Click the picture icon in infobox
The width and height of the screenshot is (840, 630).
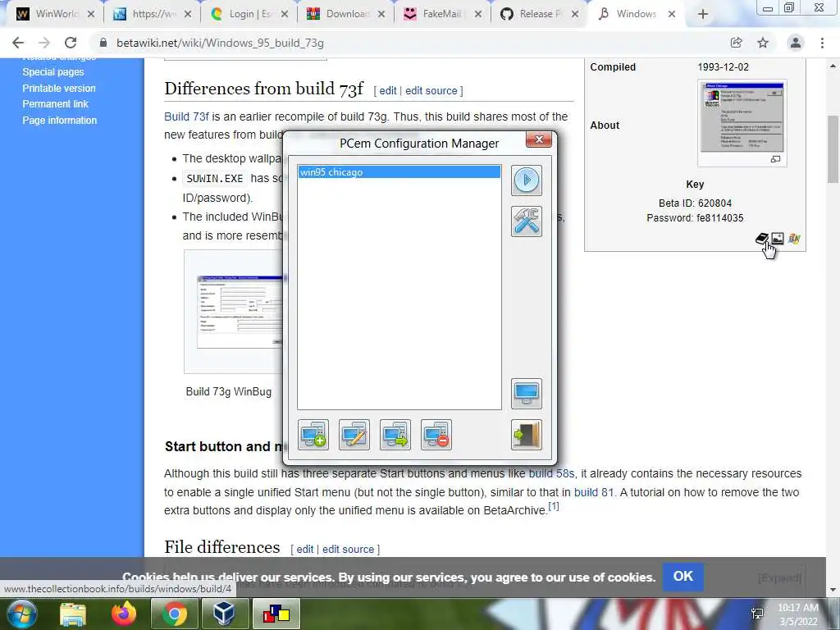(778, 239)
